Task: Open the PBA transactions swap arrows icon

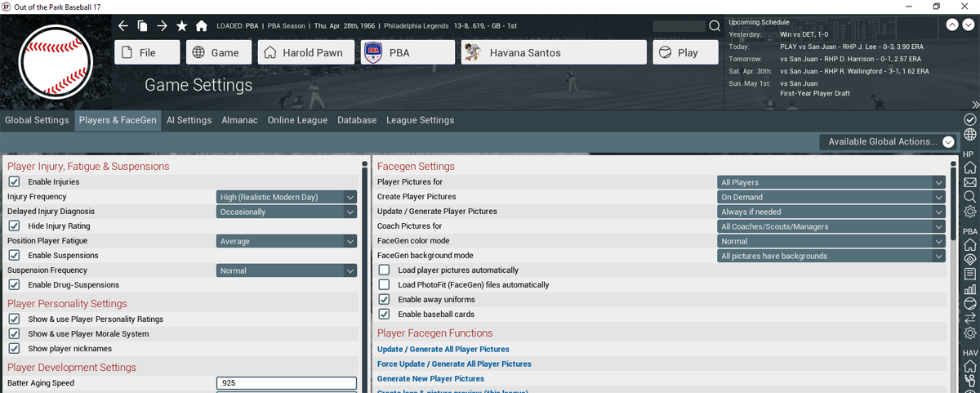Action: (970, 319)
